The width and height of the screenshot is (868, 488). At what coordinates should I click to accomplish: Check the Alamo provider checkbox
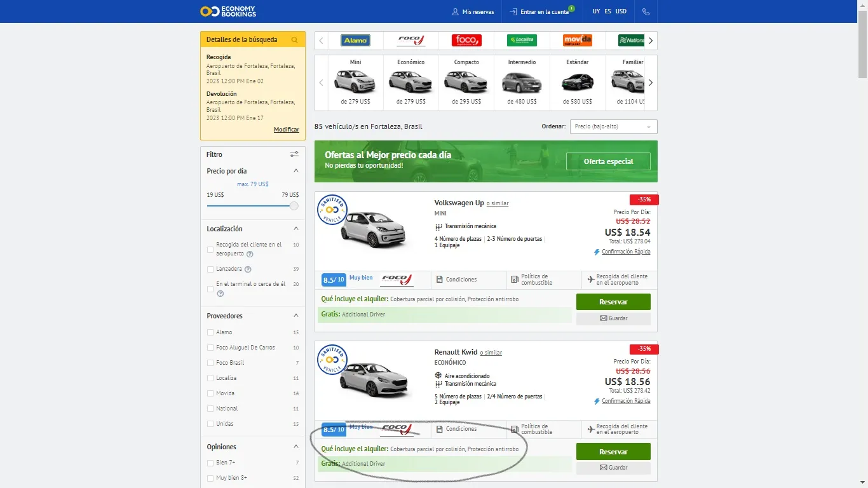(210, 332)
